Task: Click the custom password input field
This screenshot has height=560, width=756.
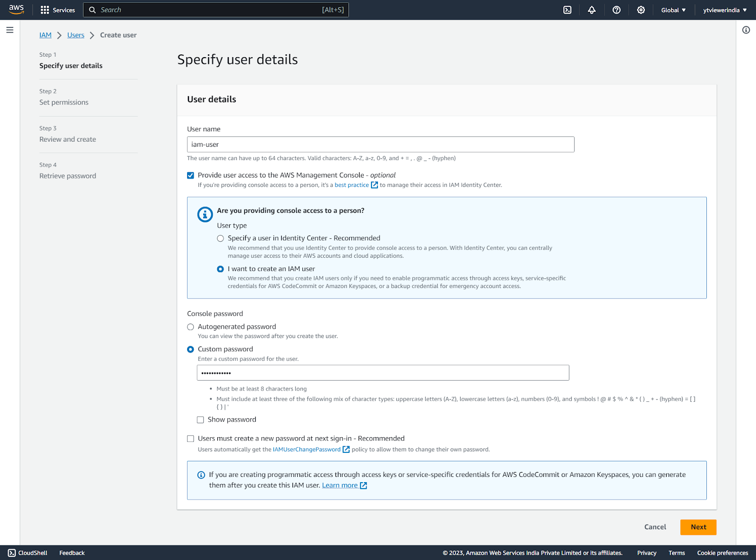Action: point(383,373)
